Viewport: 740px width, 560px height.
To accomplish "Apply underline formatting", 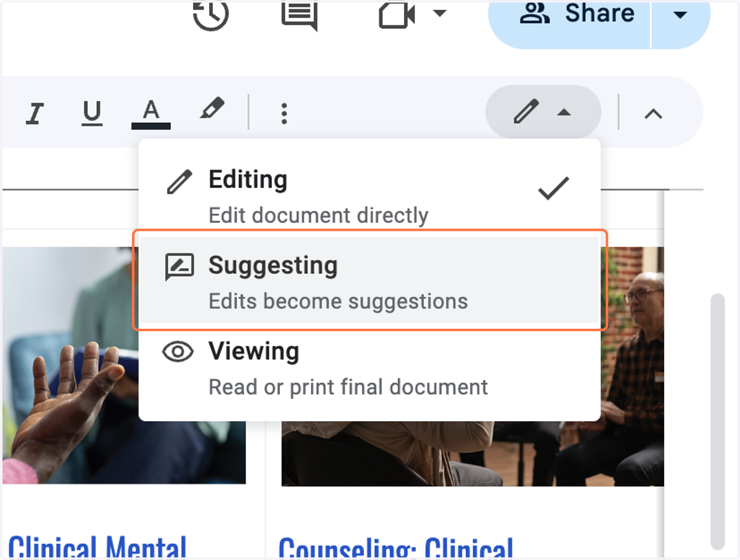I will pyautogui.click(x=92, y=113).
